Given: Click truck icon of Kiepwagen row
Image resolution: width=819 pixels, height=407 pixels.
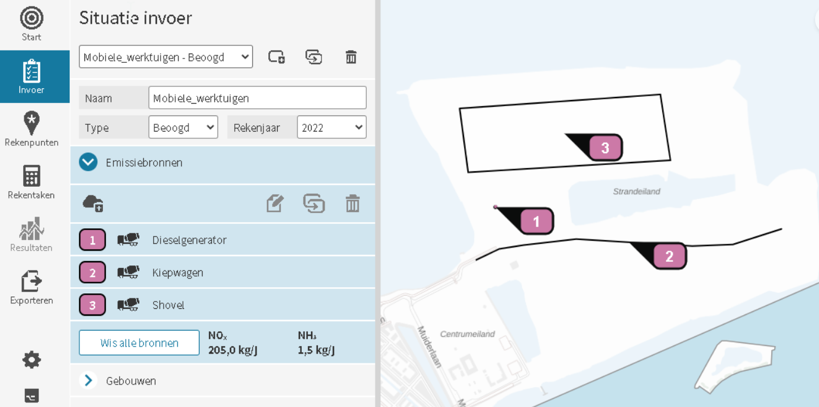Looking at the screenshot, I should (x=128, y=272).
